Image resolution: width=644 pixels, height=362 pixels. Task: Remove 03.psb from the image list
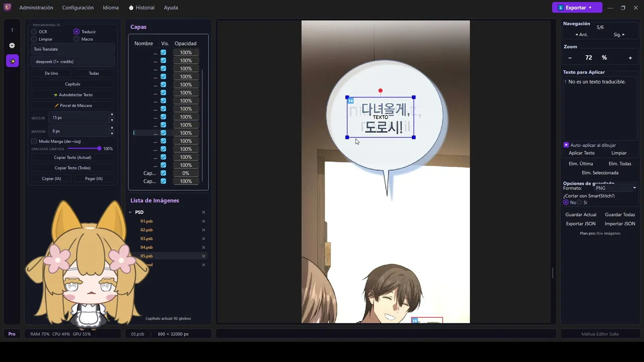204,238
